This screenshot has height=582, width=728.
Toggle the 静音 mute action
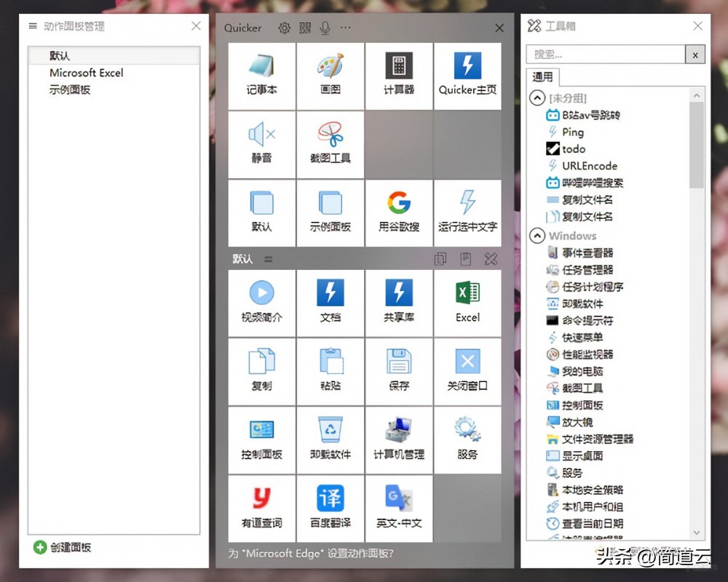pyautogui.click(x=261, y=144)
